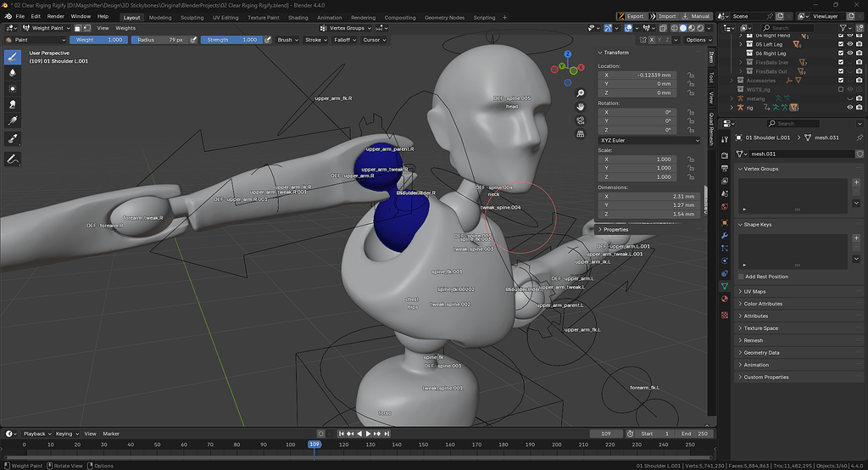Expand the Accessories collection in outliner
Image resolution: width=868 pixels, height=470 pixels.
(x=732, y=81)
